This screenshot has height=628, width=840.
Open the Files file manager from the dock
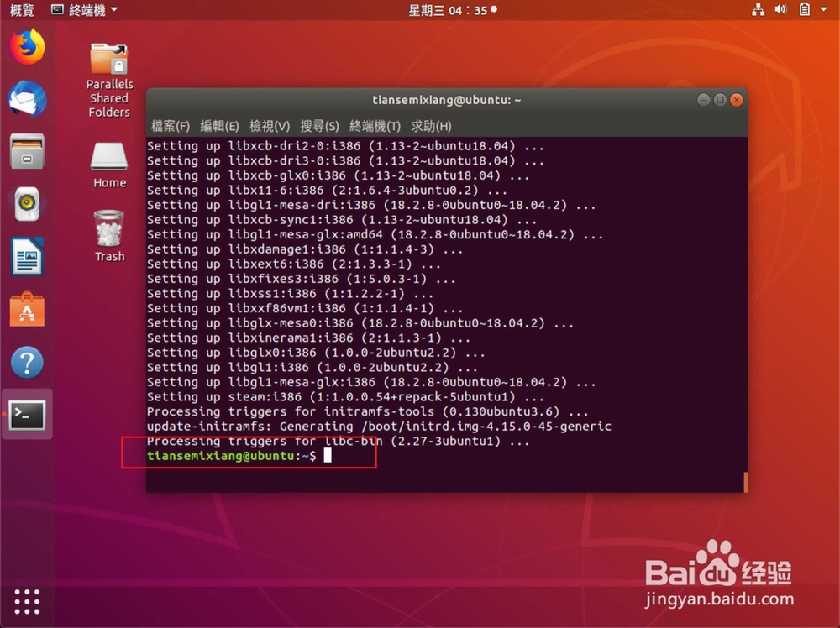pyautogui.click(x=27, y=153)
